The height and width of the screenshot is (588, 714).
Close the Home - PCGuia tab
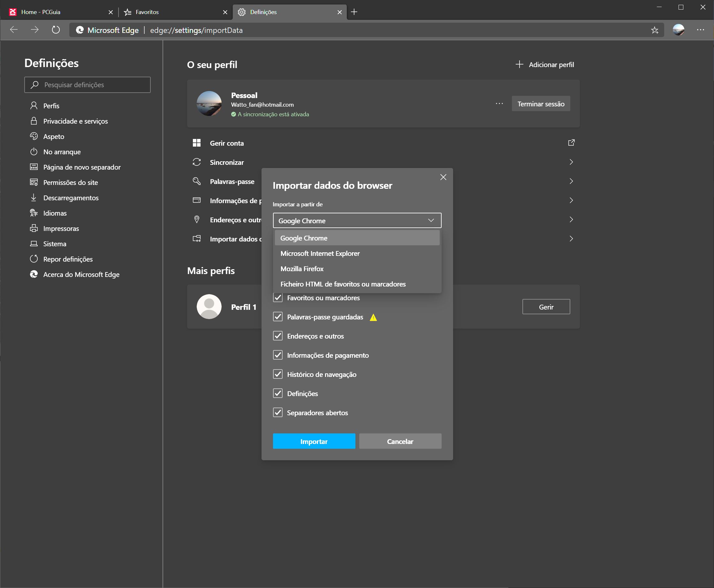coord(111,12)
